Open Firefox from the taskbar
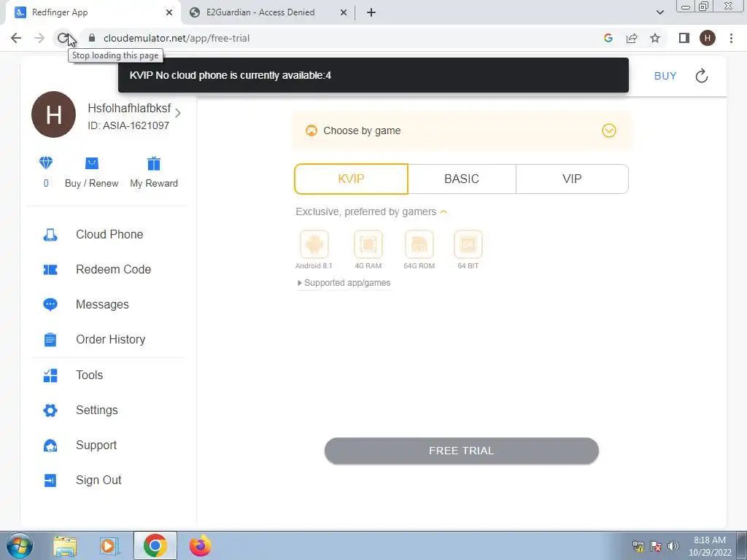Image resolution: width=747 pixels, height=560 pixels. click(200, 545)
